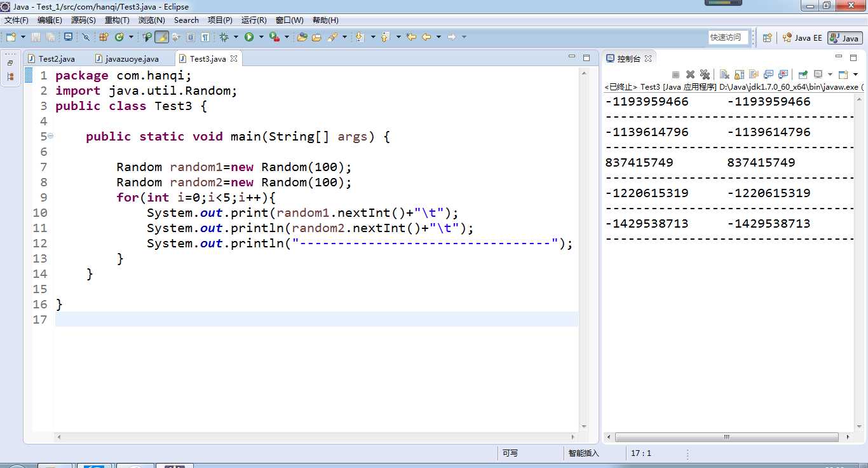Viewport: 868px width, 468px height.
Task: Open the Debug configurations dropdown arrow
Action: (236, 38)
